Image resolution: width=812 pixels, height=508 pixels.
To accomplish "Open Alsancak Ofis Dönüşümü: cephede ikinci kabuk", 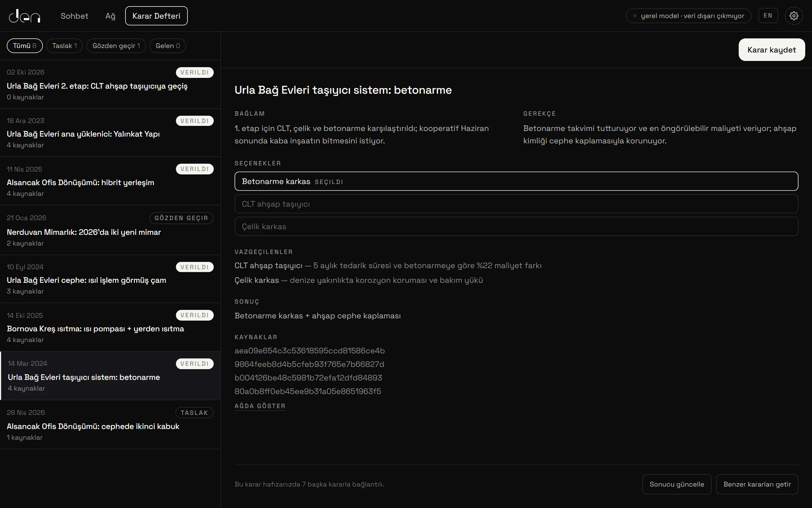I will [x=110, y=425].
